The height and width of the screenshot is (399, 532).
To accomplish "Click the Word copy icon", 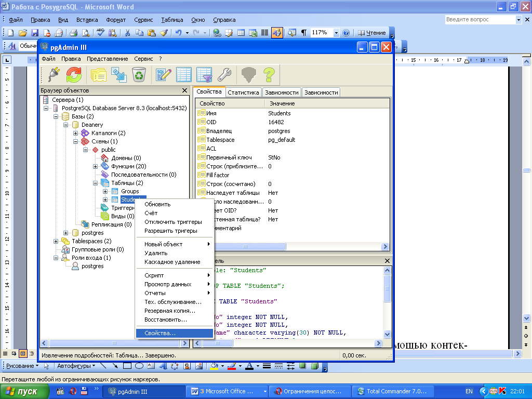I will pos(139,33).
